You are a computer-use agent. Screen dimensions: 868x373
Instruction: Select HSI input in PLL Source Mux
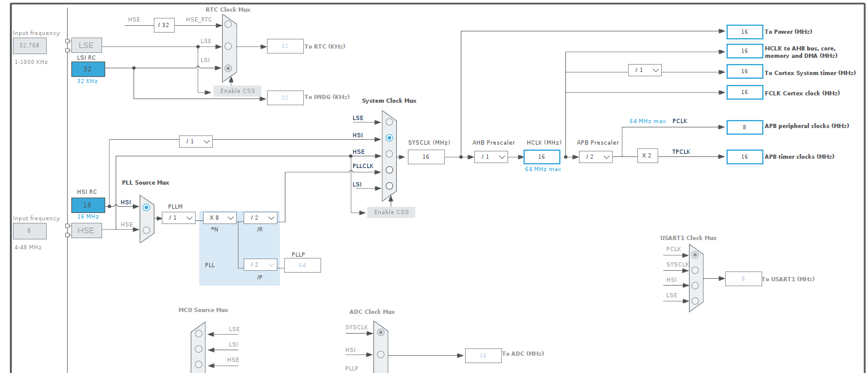[146, 207]
